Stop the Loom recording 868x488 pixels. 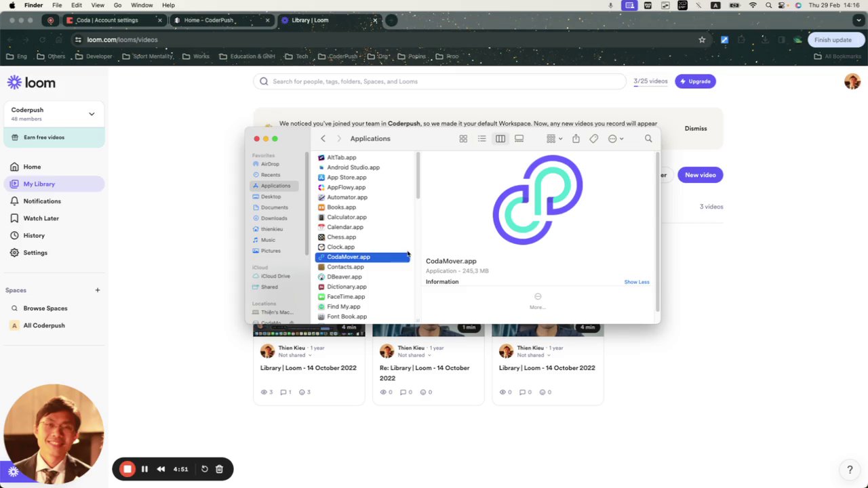coord(127,469)
